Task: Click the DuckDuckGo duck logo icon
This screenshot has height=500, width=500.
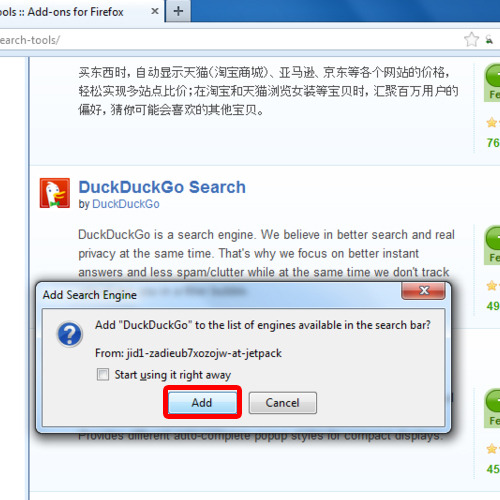Action: coord(55,193)
